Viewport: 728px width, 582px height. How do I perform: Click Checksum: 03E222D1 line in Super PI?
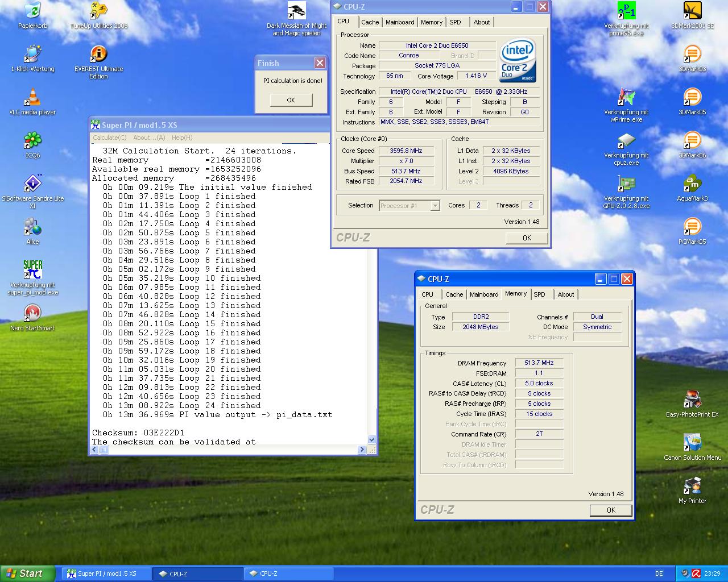tap(138, 433)
